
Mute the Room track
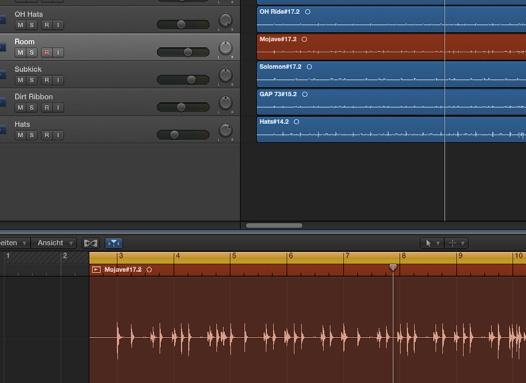pos(20,53)
